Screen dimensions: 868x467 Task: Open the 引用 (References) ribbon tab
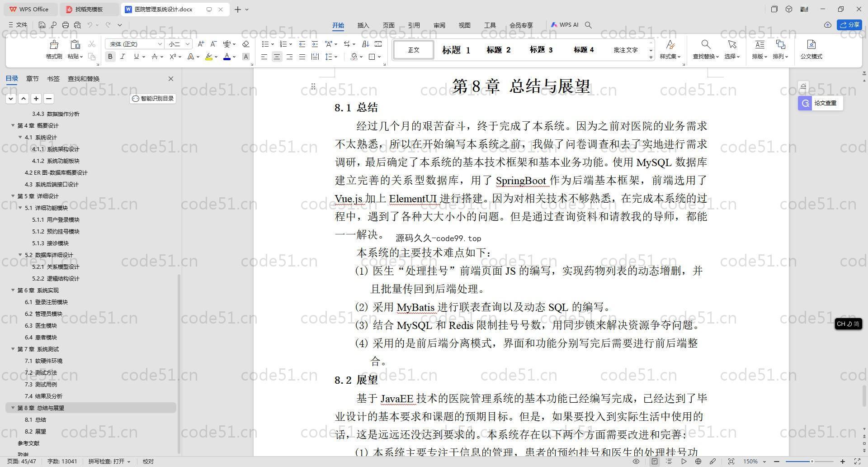[x=414, y=25]
